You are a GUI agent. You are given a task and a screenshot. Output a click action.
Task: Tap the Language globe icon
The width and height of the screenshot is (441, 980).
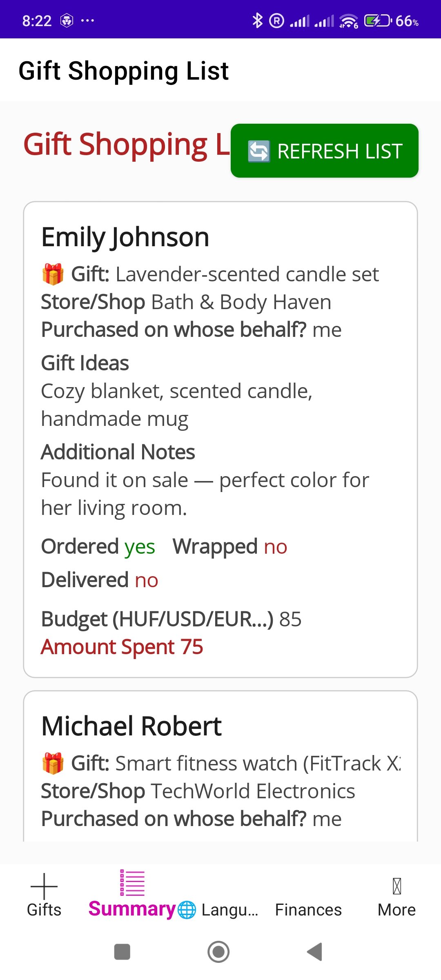(187, 910)
